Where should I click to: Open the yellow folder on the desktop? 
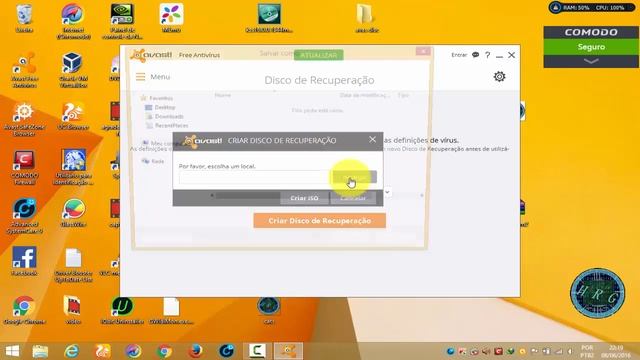click(x=366, y=18)
